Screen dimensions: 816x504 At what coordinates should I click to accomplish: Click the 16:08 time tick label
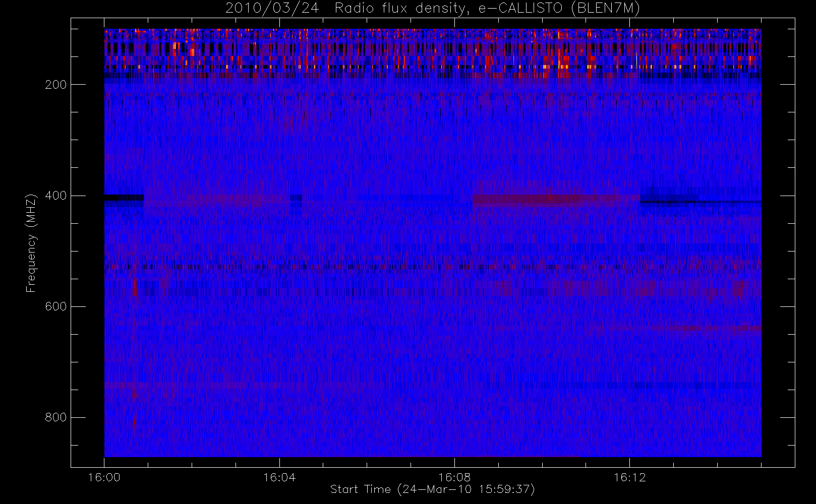454,477
